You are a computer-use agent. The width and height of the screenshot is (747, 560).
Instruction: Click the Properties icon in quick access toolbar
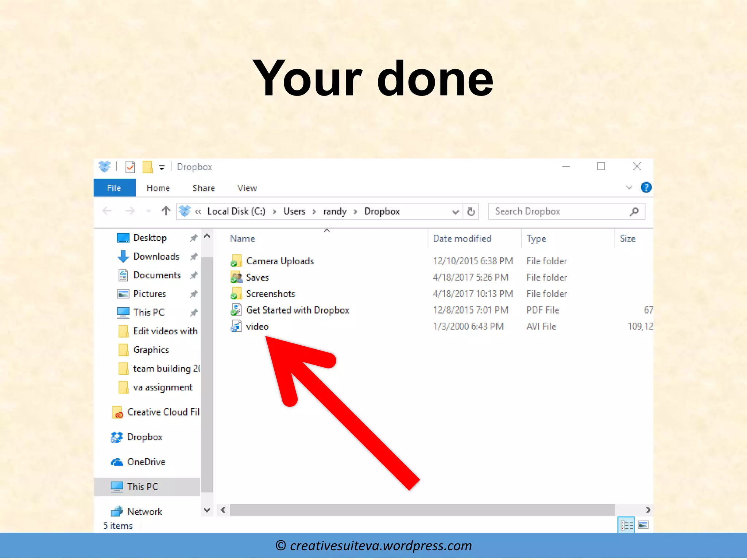pyautogui.click(x=130, y=167)
